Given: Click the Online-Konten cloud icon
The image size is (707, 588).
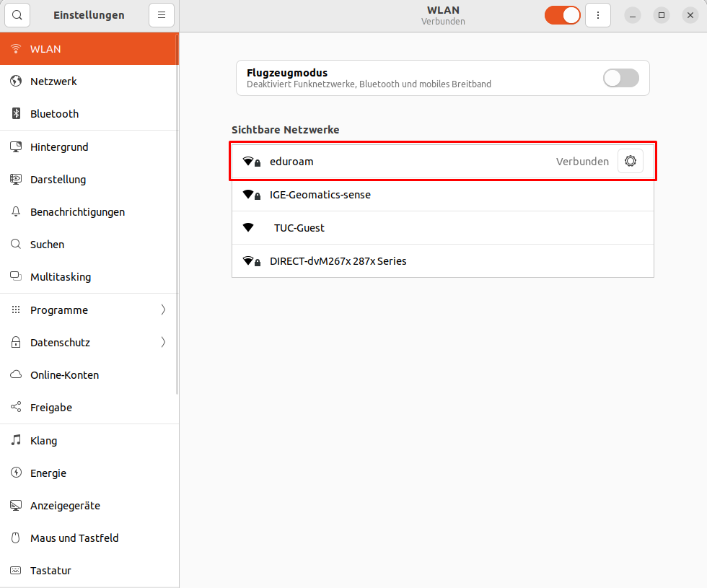Looking at the screenshot, I should click(16, 374).
